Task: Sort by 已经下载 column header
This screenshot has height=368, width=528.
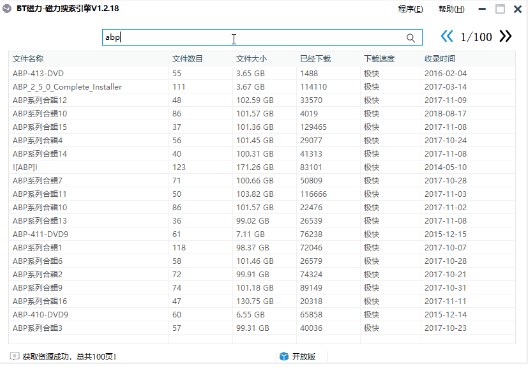Action: [x=316, y=59]
